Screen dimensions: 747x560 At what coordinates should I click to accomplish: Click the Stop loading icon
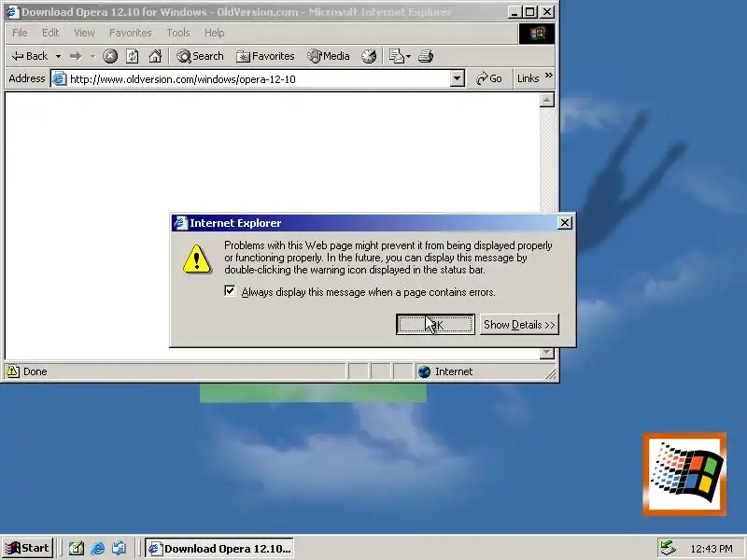110,56
